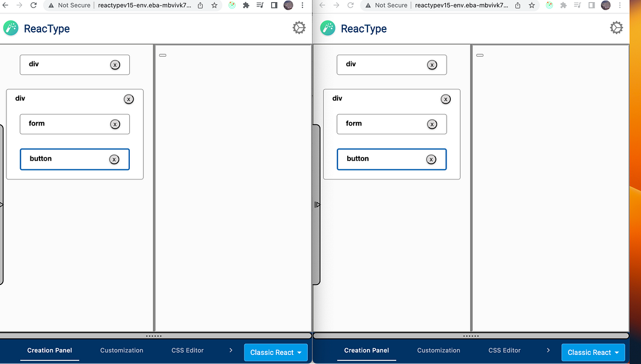Expand the hidden side panel with the arrow toggle
This screenshot has width=641, height=364.
click(x=318, y=204)
